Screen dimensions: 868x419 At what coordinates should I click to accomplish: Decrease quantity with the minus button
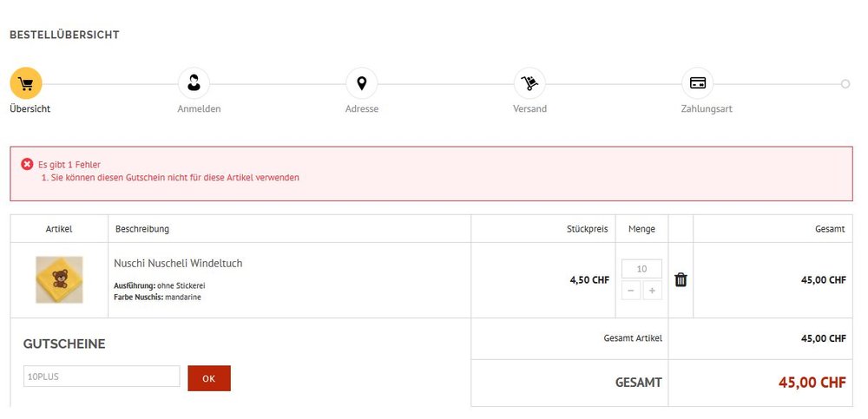tap(632, 291)
